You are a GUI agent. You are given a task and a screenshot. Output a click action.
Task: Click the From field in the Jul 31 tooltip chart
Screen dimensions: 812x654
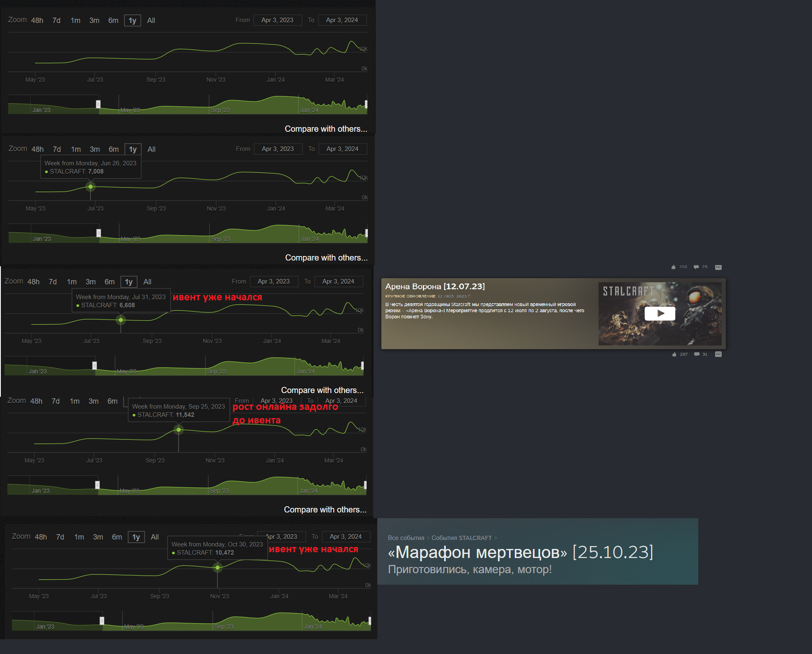pos(274,281)
